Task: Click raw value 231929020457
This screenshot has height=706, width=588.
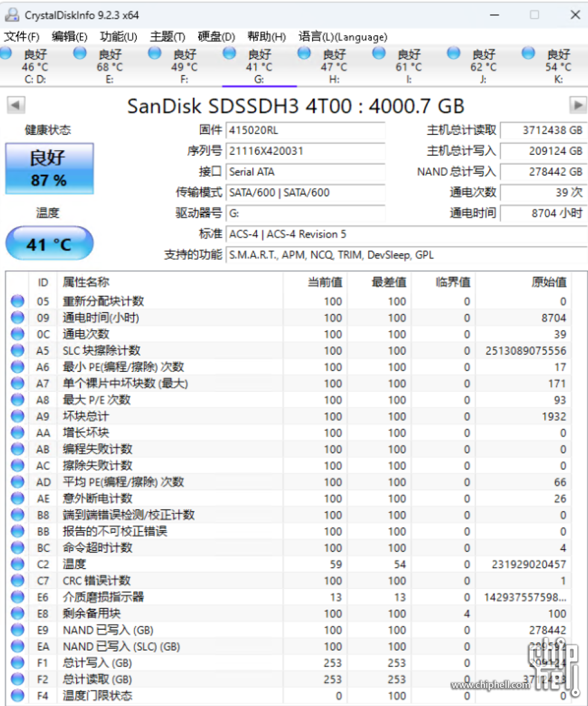Action: tap(528, 564)
